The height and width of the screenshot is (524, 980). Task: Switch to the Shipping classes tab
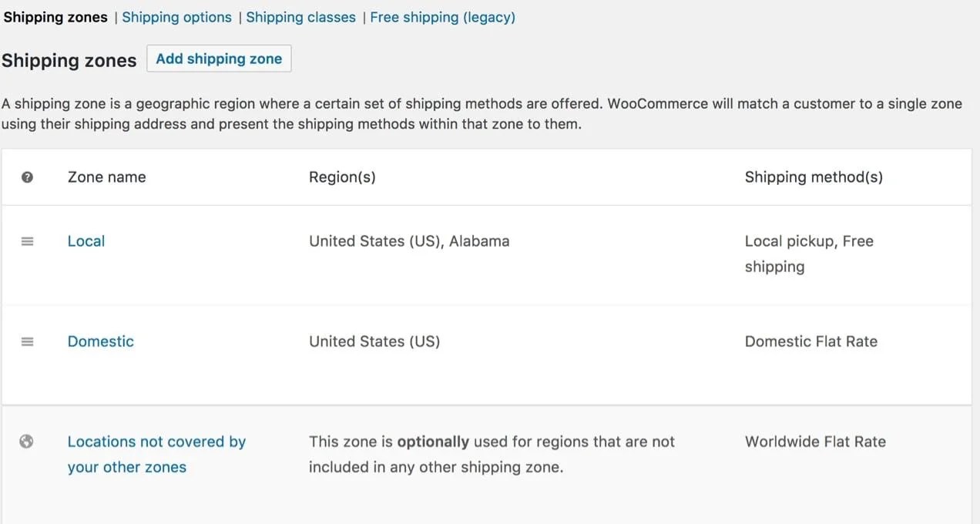pyautogui.click(x=300, y=17)
